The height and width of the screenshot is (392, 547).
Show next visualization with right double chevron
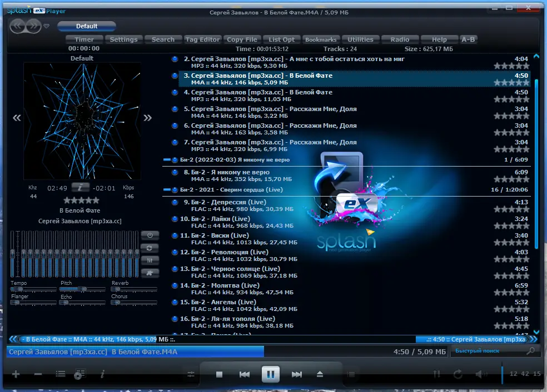147,118
